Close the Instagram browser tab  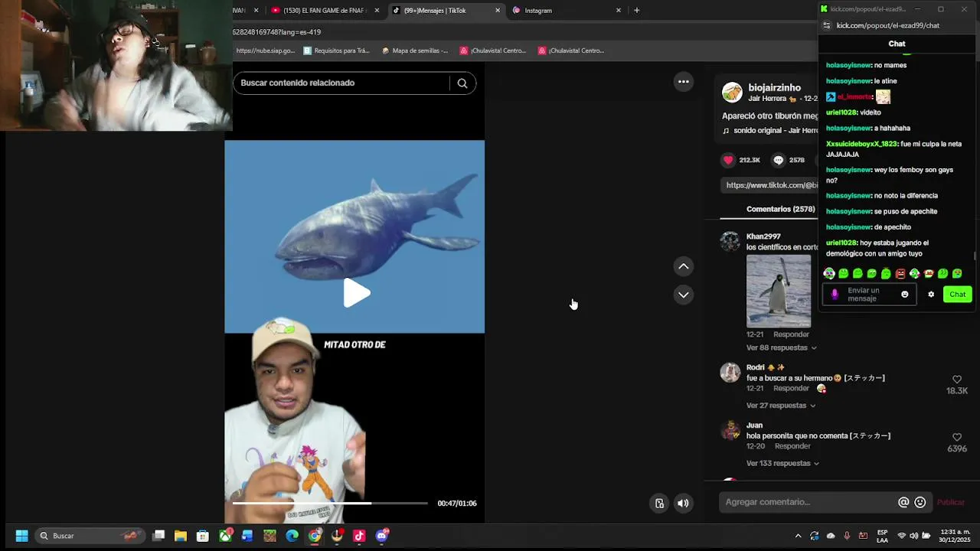click(619, 11)
